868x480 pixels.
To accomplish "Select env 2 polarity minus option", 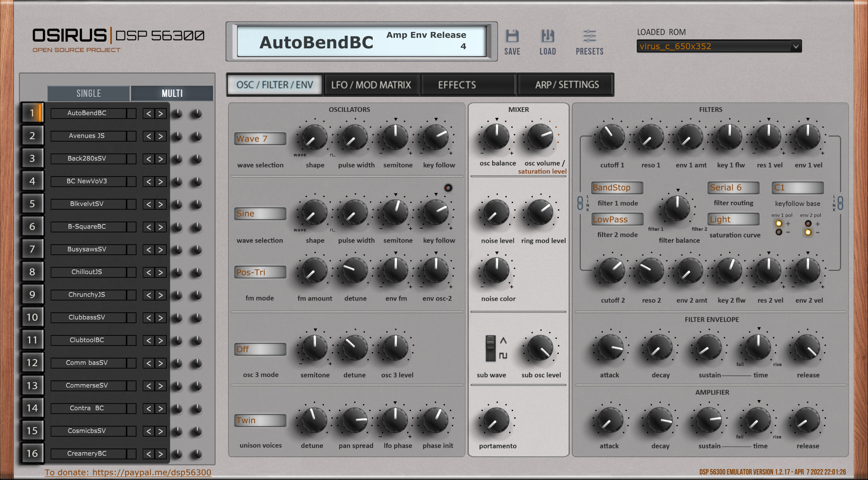I will coord(808,232).
